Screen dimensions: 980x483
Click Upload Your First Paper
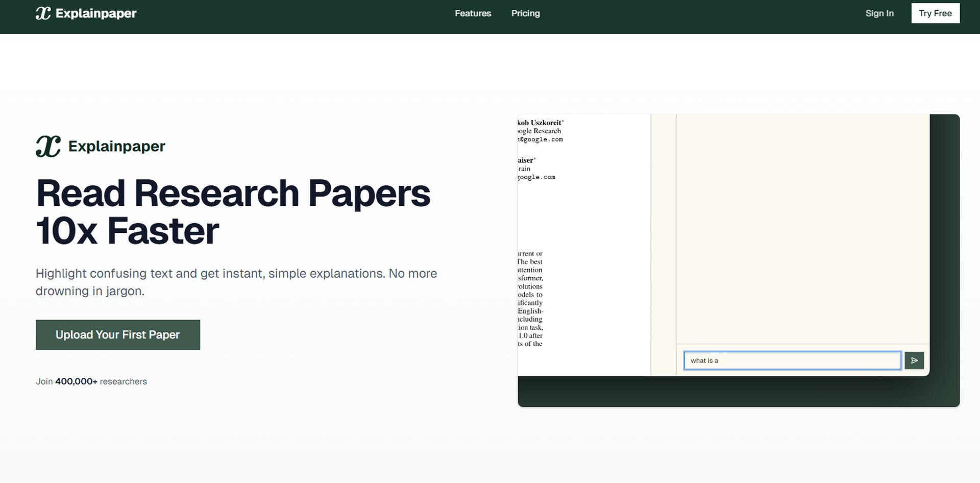pyautogui.click(x=117, y=334)
